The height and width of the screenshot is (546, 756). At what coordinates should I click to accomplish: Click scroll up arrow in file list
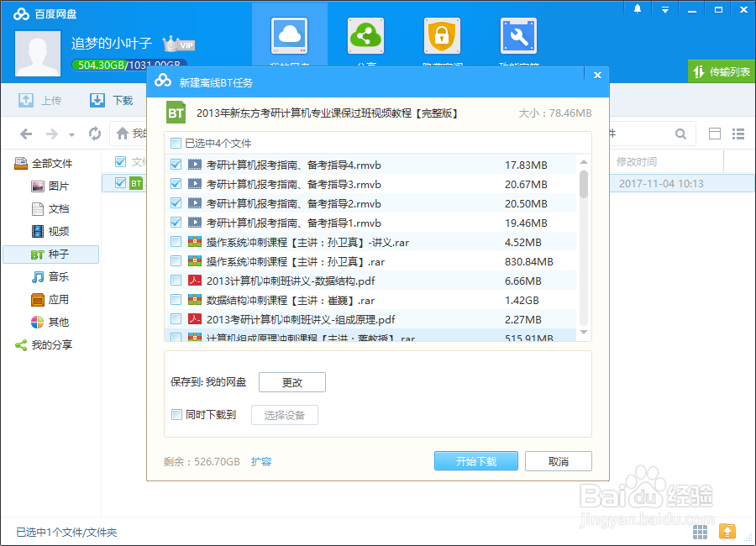(584, 162)
